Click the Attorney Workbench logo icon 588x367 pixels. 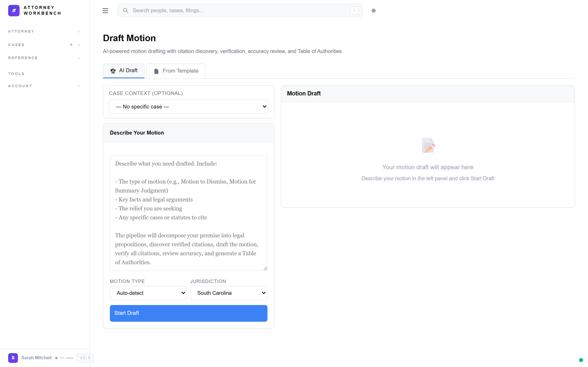pyautogui.click(x=14, y=10)
